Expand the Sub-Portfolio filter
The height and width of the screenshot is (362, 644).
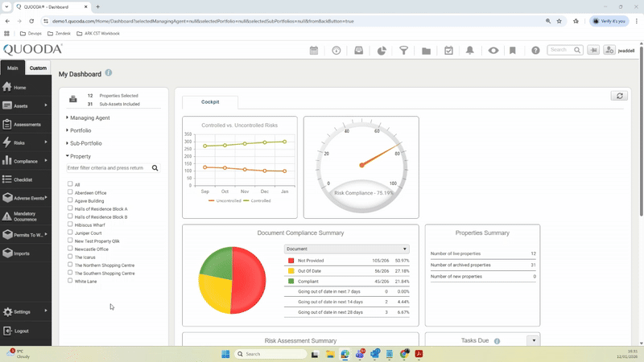tap(84, 143)
